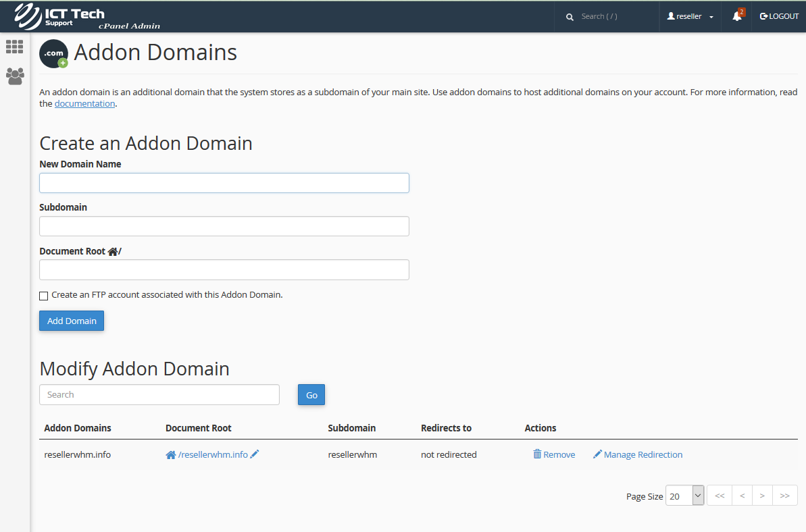Viewport: 806px width, 532px height.
Task: Click the Go button beside search
Action: [311, 395]
